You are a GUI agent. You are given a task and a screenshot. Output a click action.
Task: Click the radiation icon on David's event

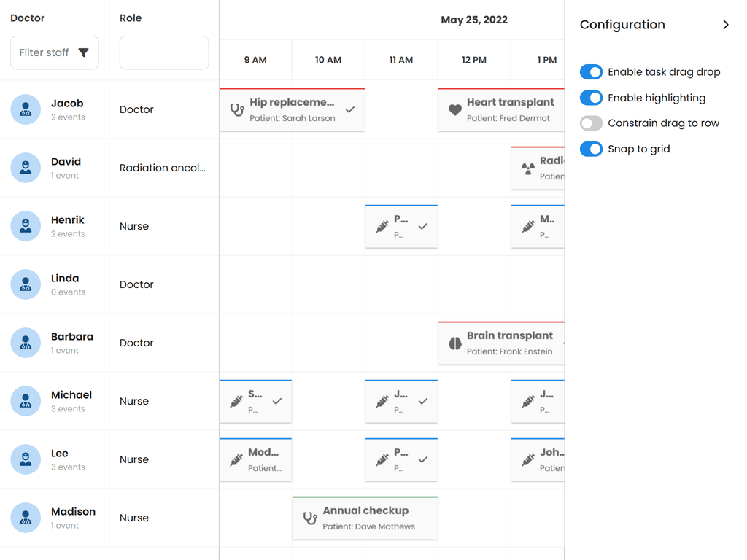(528, 168)
